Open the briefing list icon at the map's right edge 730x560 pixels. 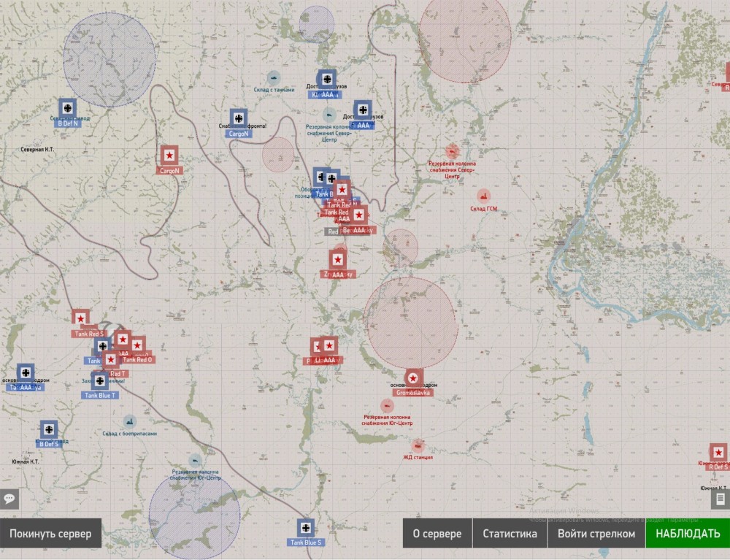click(721, 499)
